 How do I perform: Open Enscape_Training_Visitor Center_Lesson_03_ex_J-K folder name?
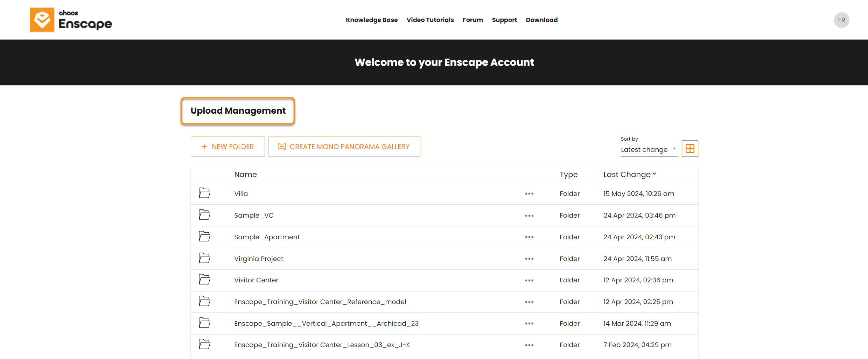[322, 345]
